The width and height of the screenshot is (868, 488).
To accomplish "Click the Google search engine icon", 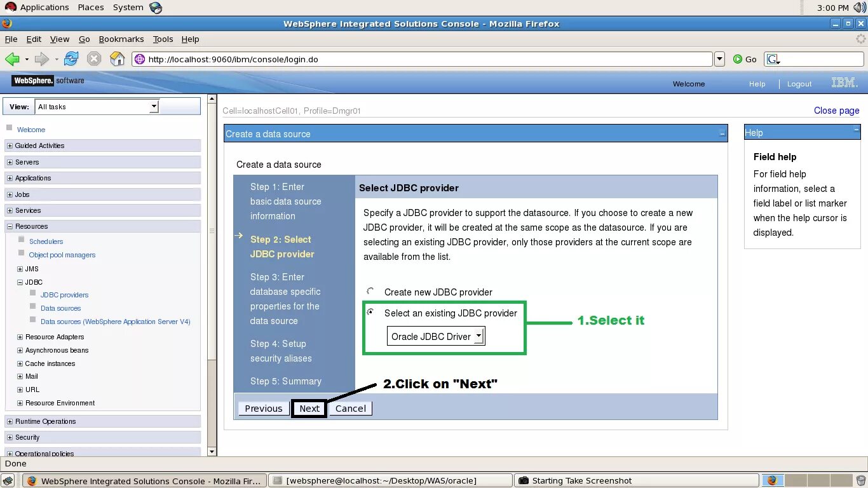I will pos(773,59).
